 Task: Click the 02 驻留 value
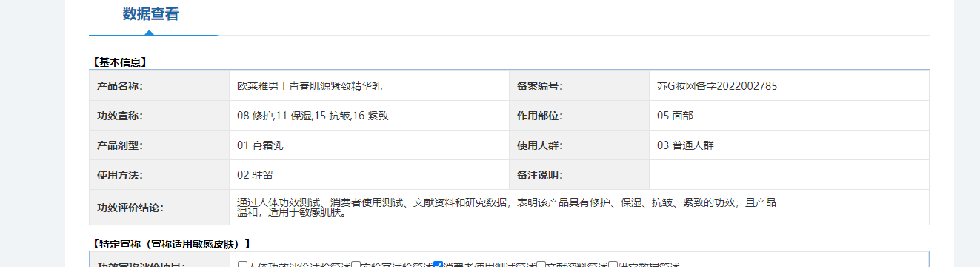coord(255,175)
